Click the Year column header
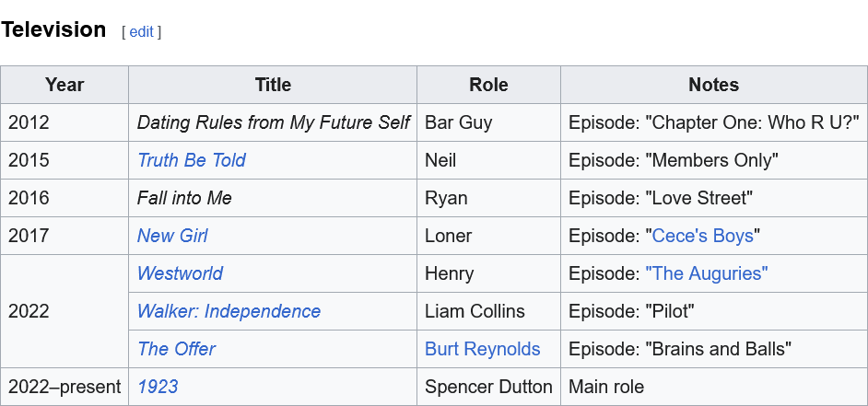This screenshot has height=406, width=868. click(65, 85)
